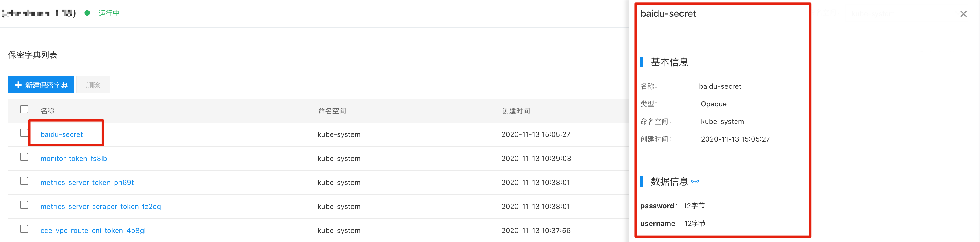Select all rows with header checkbox

pyautogui.click(x=24, y=109)
